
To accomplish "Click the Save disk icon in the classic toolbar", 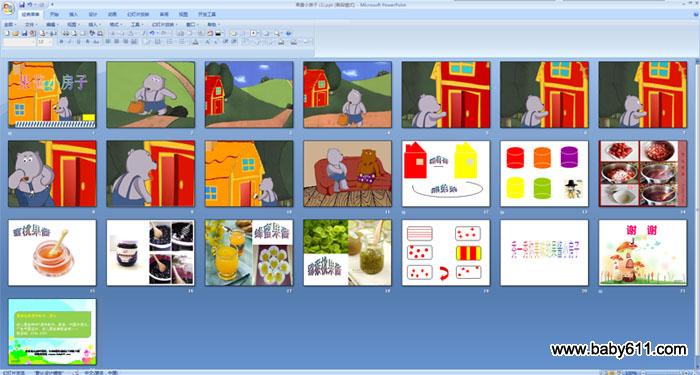I will pyautogui.click(x=25, y=33).
